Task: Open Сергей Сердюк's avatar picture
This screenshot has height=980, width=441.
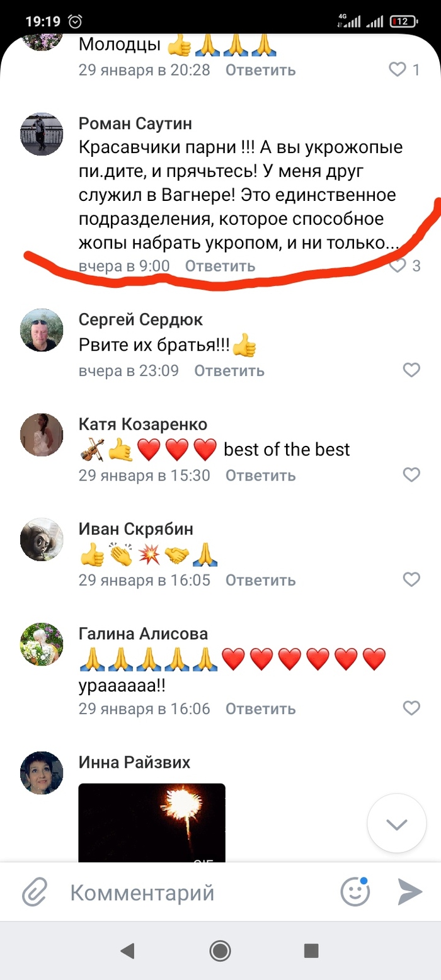Action: (42, 331)
